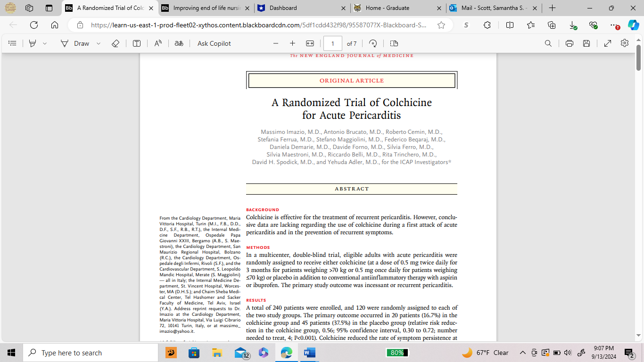Start Read aloud for the PDF
The width and height of the screenshot is (644, 362).
click(158, 43)
